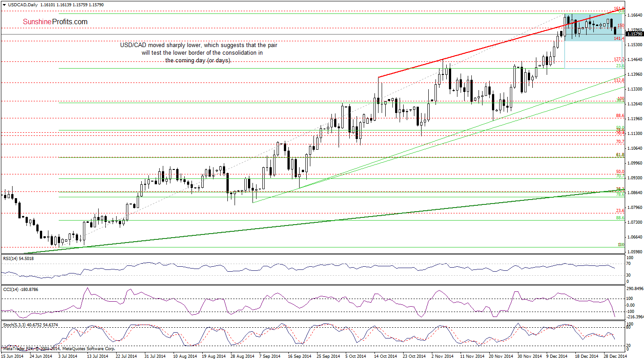Click the 20 Nov 2014 date label

tap(501, 356)
